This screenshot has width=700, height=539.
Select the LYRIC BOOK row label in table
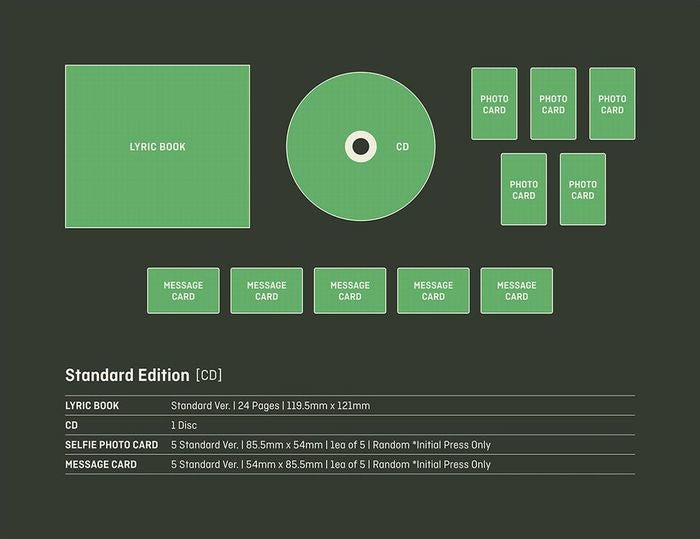pyautogui.click(x=92, y=406)
